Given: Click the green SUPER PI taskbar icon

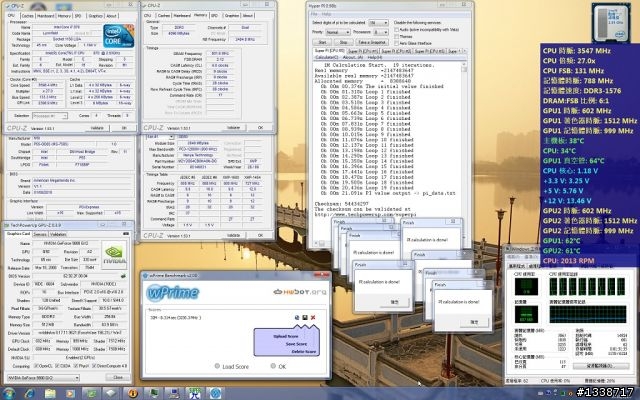Looking at the screenshot, I should click(195, 393).
